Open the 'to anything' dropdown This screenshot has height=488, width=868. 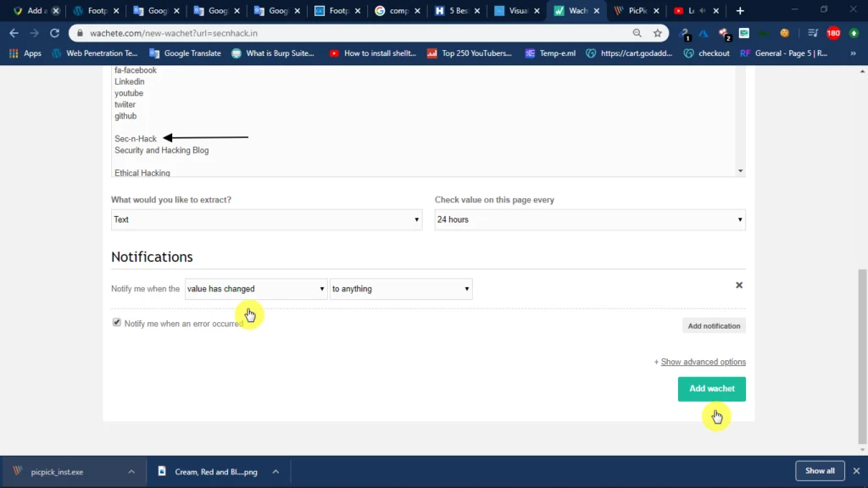click(x=401, y=289)
